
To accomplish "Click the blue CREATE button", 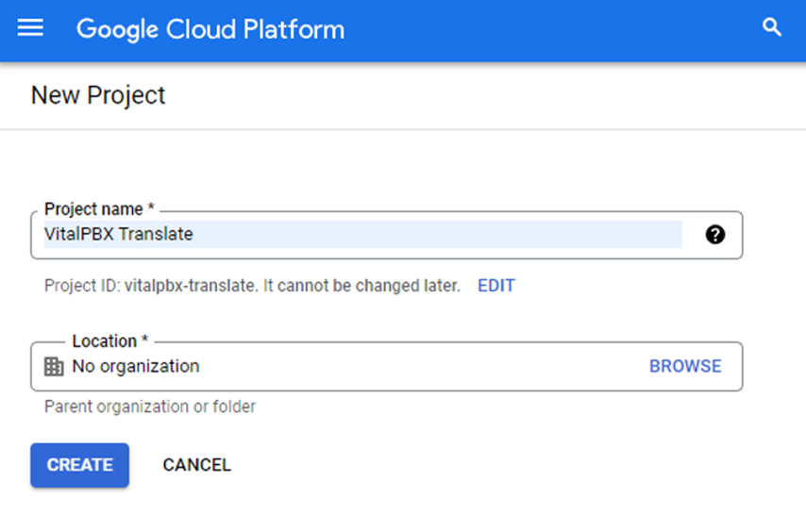I will [x=79, y=465].
